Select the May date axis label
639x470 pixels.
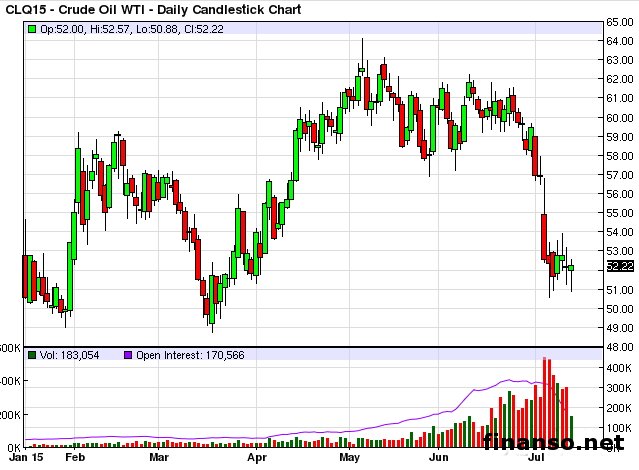click(x=349, y=461)
